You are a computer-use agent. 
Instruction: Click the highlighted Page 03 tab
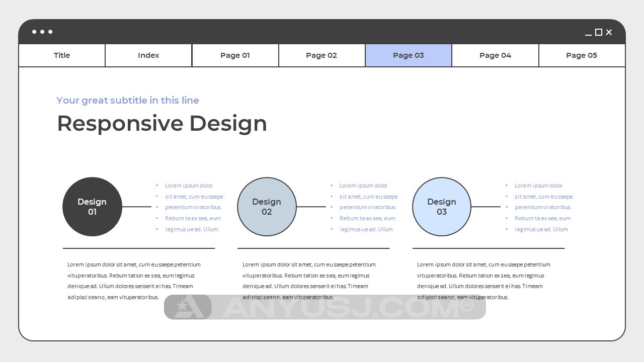point(409,55)
